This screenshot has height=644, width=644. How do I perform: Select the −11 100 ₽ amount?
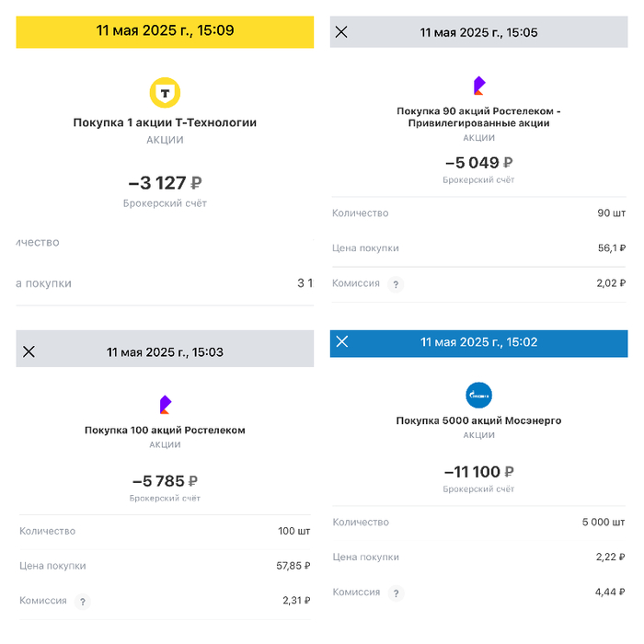point(478,472)
